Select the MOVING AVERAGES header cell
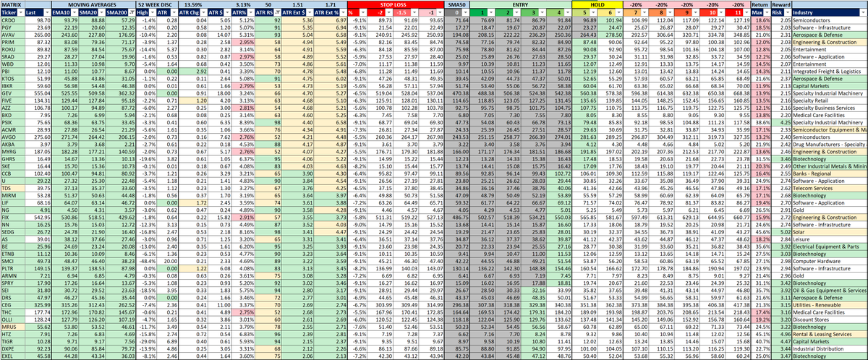The image size is (868, 360). 94,4
